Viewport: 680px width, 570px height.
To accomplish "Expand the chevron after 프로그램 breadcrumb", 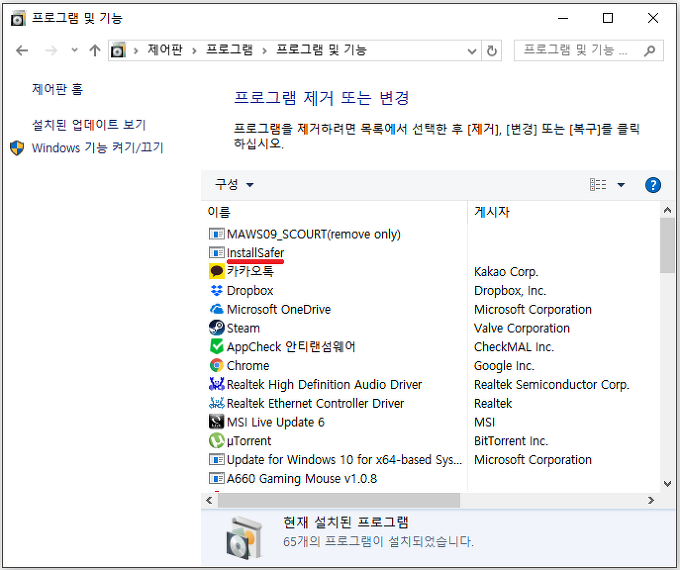I will point(264,51).
